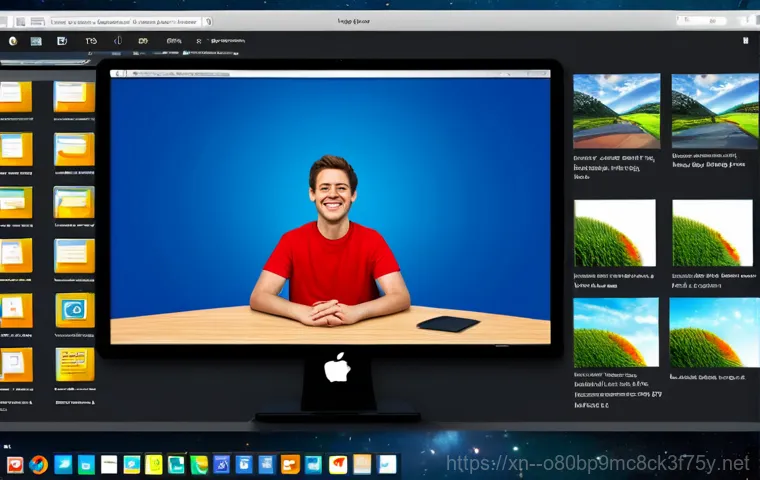Image resolution: width=760 pixels, height=480 pixels.
Task: Select the left green hill thumbnail on white background
Action: (x=615, y=233)
